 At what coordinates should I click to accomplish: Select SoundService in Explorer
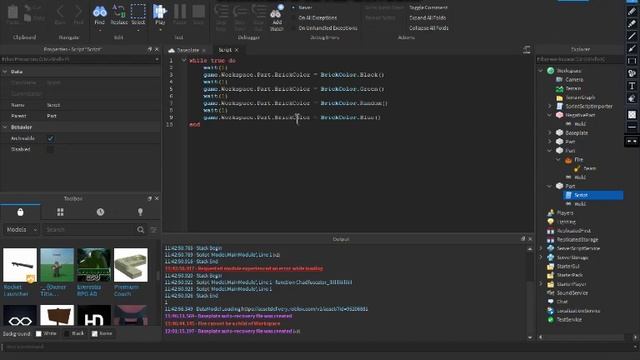point(572,293)
